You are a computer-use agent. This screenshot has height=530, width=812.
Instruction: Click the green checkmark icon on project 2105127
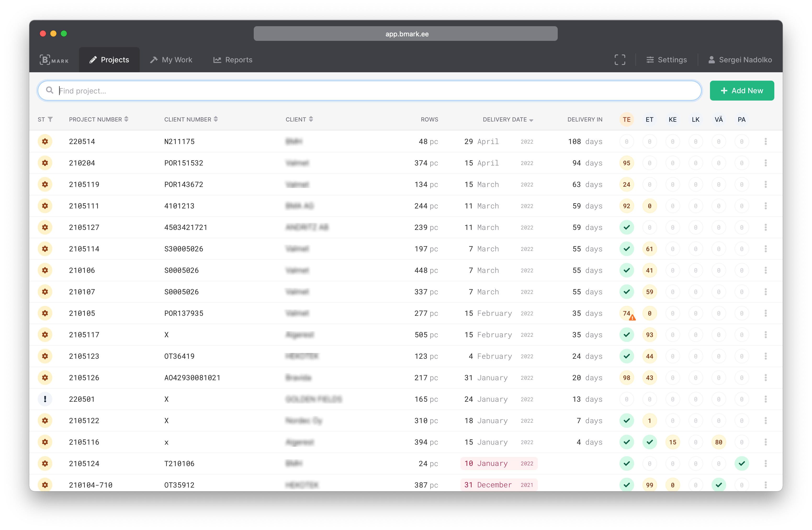[x=625, y=227]
